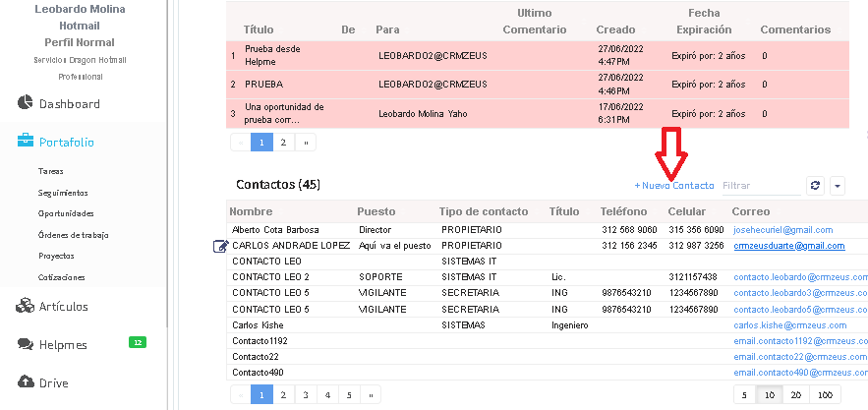Viewport: 868px width, 410px height.
Task: Go to page 2 of the upper table
Action: pyautogui.click(x=283, y=142)
